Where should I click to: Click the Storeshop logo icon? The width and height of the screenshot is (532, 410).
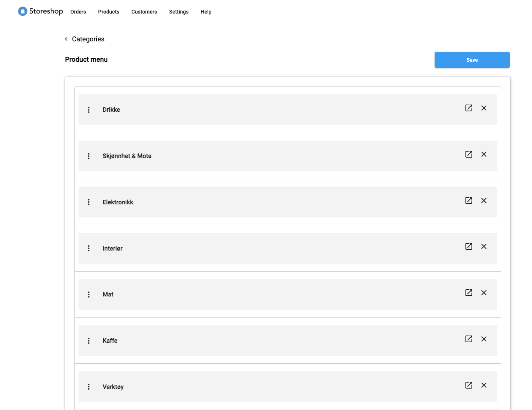tap(23, 11)
